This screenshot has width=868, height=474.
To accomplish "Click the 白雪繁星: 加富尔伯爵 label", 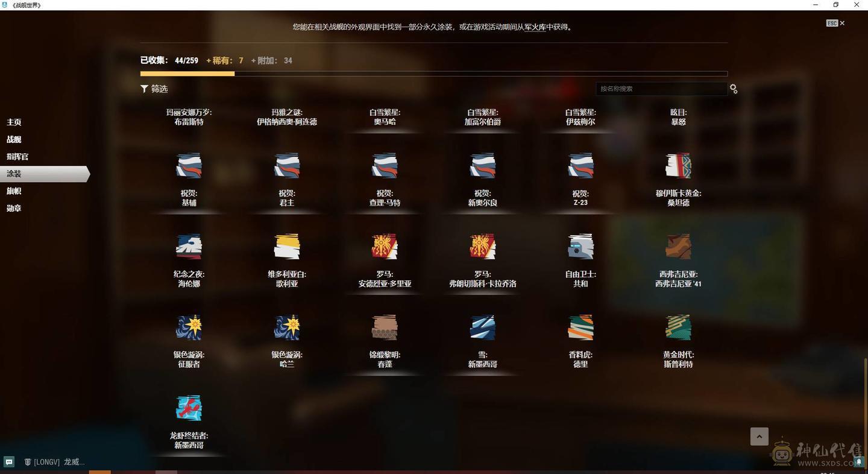I will (x=482, y=117).
